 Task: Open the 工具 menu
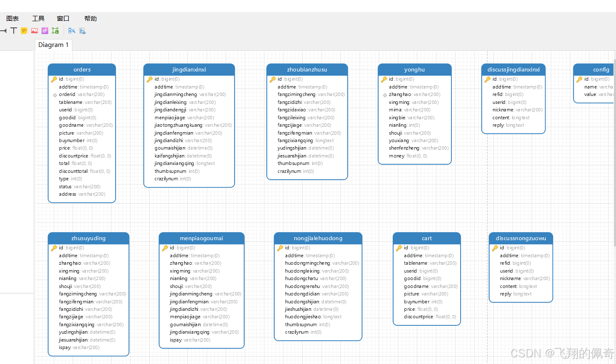click(x=38, y=18)
